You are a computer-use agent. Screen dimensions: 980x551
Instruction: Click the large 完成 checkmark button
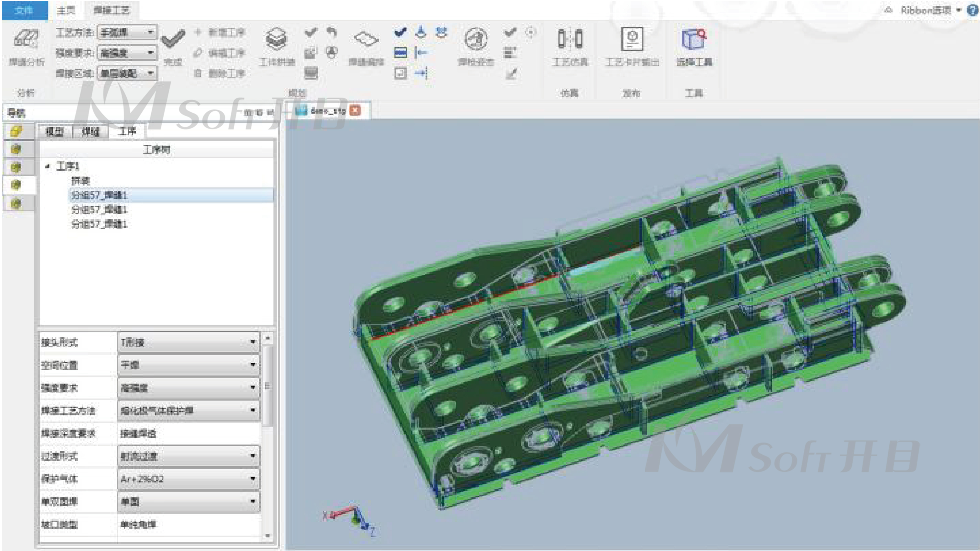pyautogui.click(x=173, y=47)
